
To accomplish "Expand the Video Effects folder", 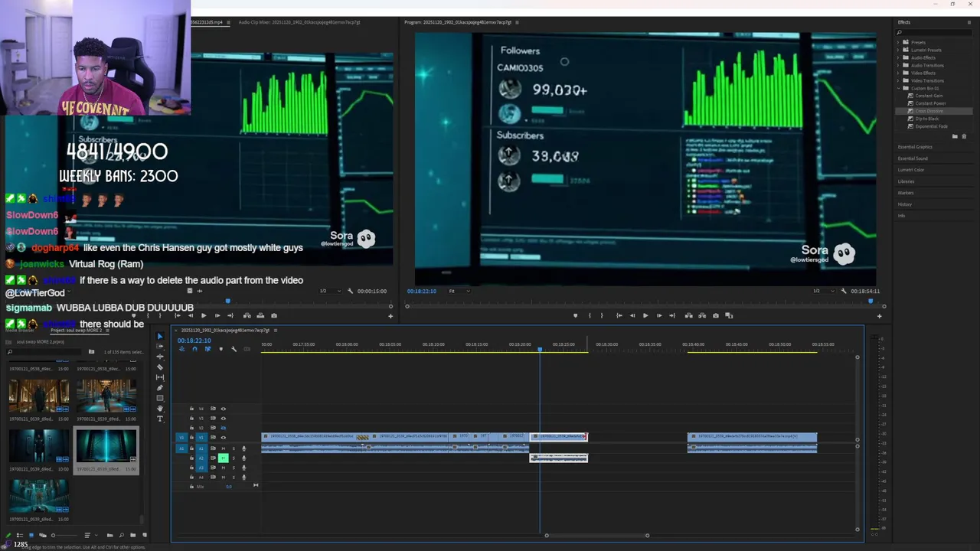I will tap(899, 73).
